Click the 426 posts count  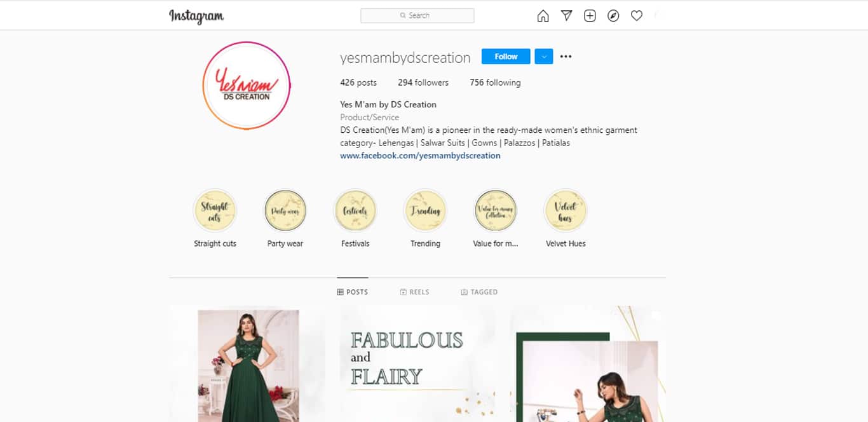(x=358, y=83)
